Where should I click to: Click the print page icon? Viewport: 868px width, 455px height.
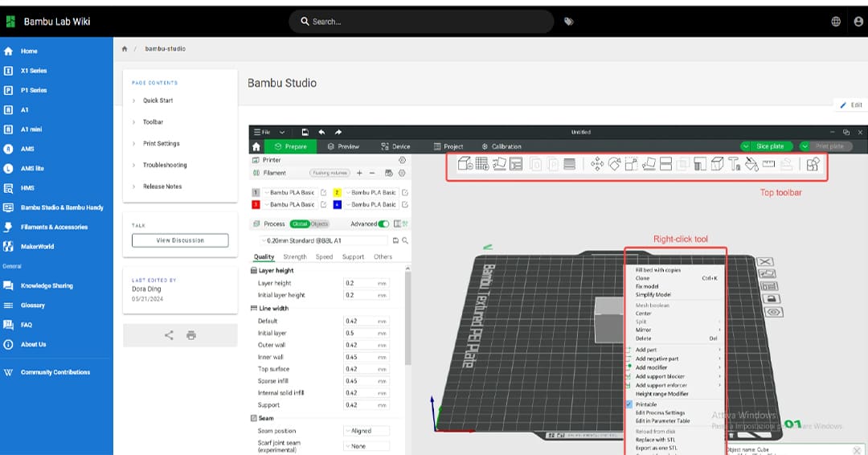pos(191,335)
